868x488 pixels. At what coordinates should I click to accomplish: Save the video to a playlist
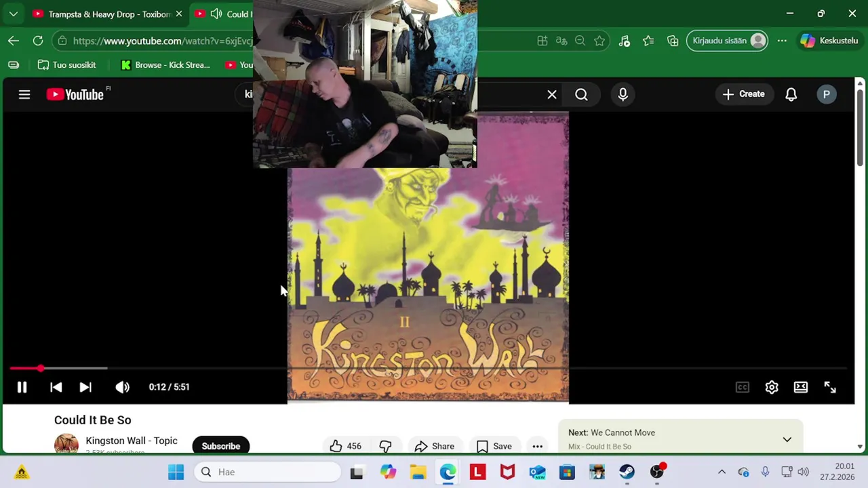[x=494, y=446]
